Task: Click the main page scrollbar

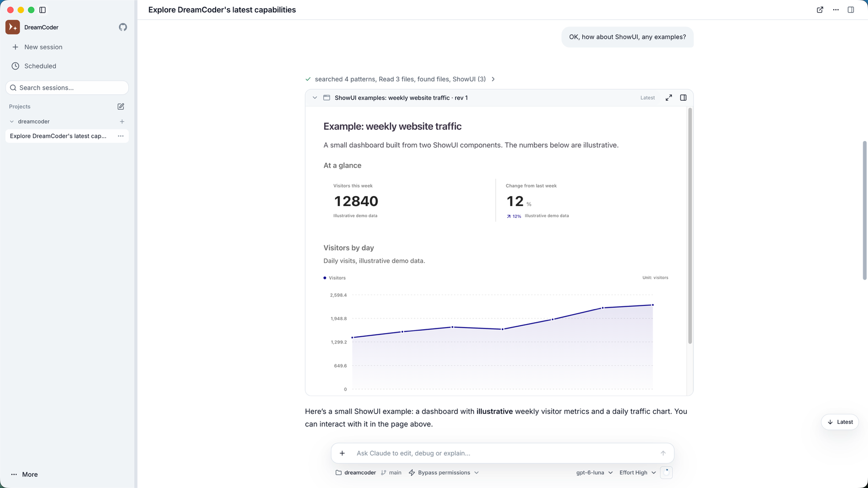Action: click(x=864, y=211)
